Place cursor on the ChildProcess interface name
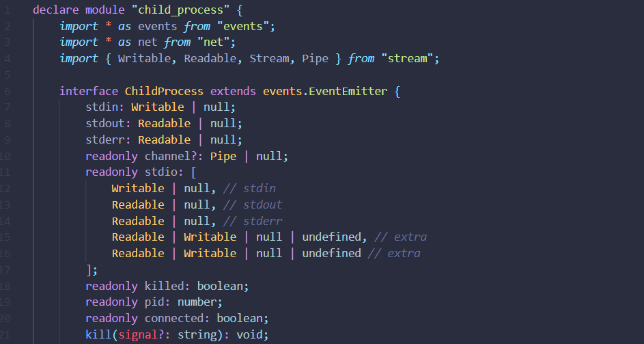Viewport: 644px width, 344px height. point(164,91)
